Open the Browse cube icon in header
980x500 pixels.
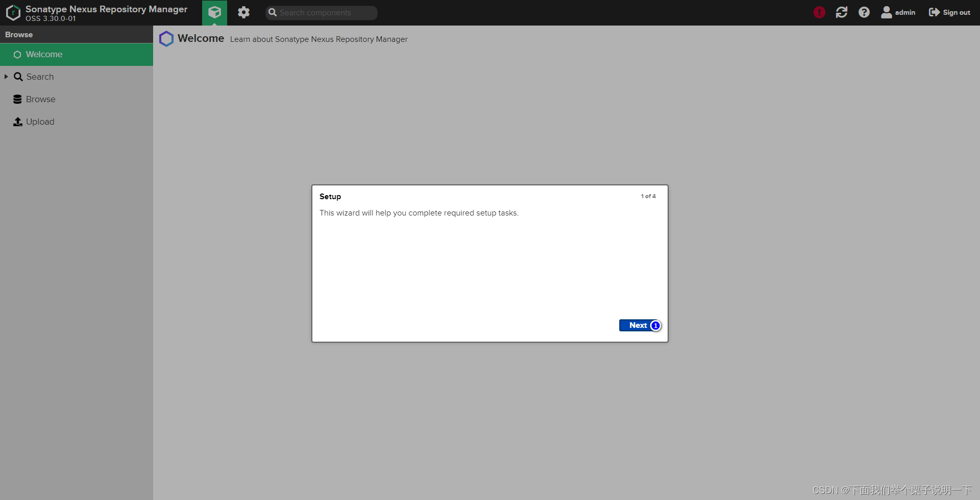coord(214,12)
